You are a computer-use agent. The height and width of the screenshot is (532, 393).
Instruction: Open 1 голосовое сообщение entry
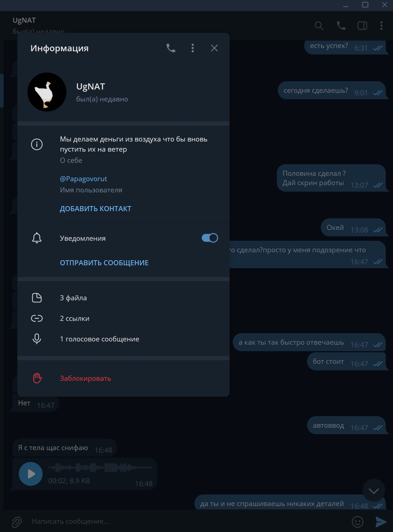[123, 339]
